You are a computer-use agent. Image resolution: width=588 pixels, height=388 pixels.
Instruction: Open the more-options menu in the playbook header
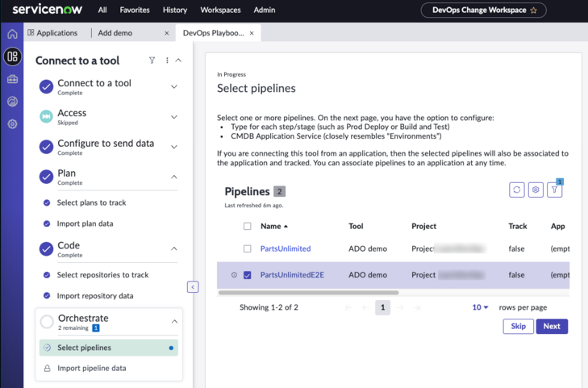coord(167,60)
